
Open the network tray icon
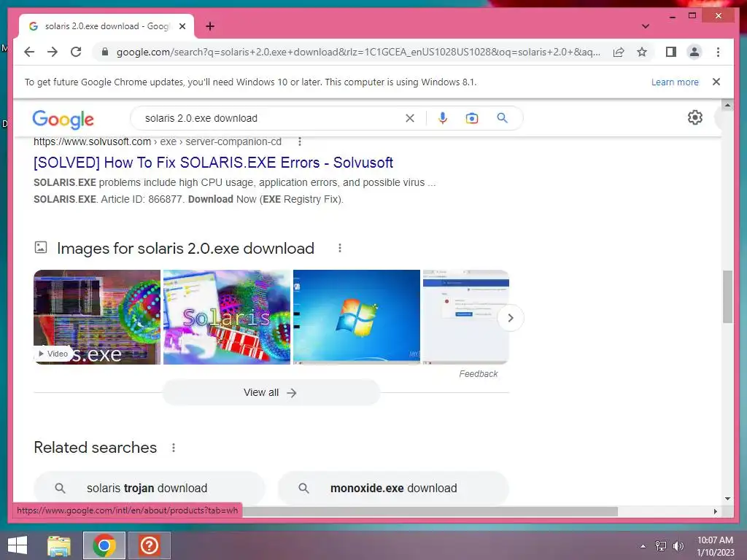coord(660,545)
